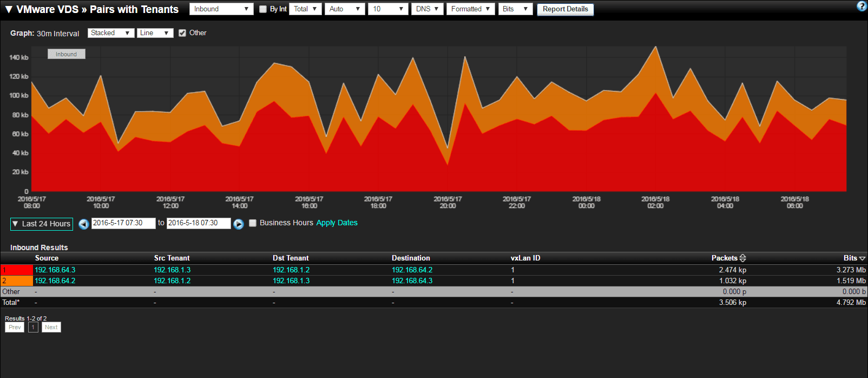Click the Destination column header

411,258
